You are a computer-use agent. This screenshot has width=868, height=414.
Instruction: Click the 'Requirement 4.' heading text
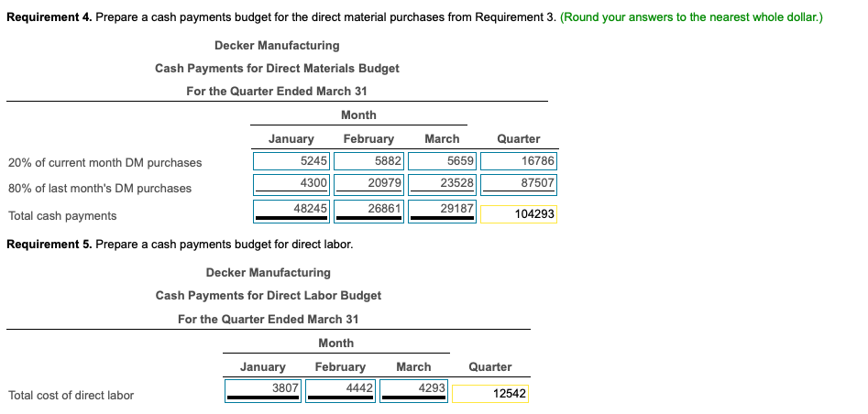point(49,17)
